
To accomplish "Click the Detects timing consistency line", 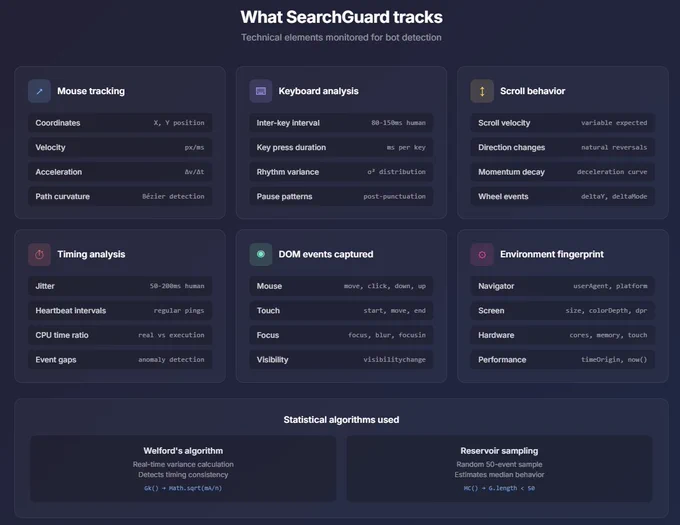I will [x=183, y=475].
